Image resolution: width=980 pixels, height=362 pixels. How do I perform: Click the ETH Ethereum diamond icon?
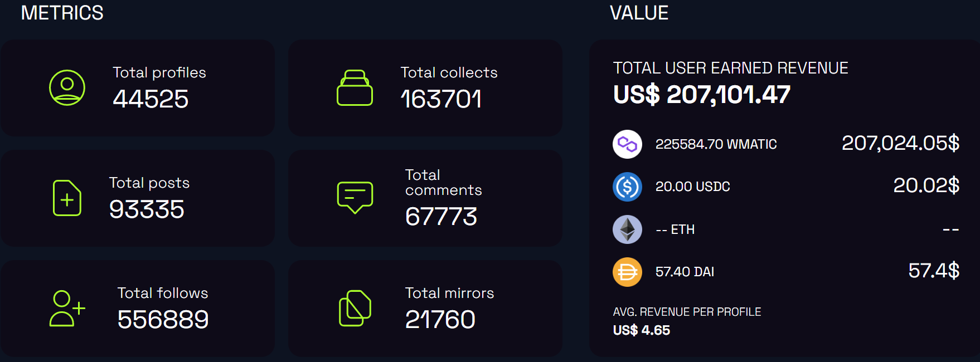click(x=627, y=229)
